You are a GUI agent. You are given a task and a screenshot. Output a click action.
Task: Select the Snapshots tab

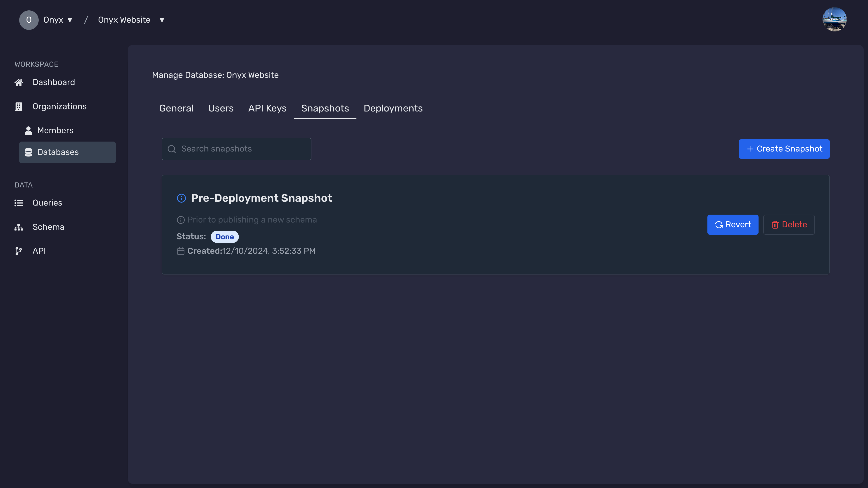[x=325, y=108]
